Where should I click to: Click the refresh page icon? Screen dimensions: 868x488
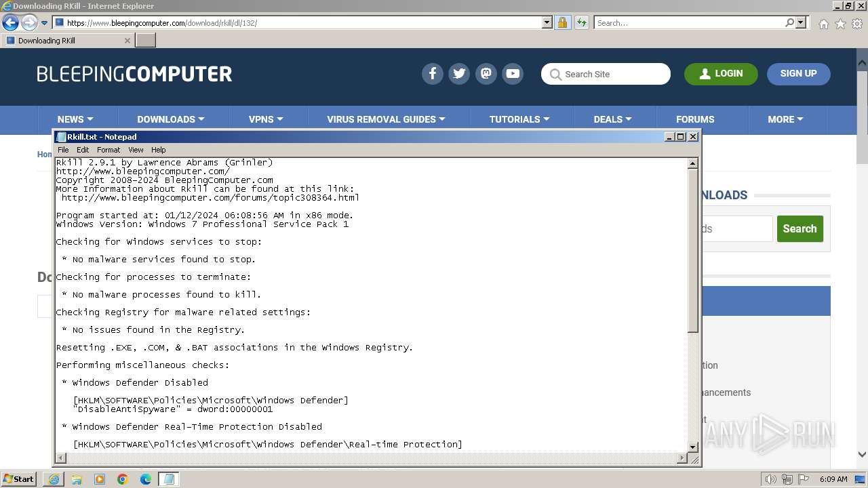(581, 23)
